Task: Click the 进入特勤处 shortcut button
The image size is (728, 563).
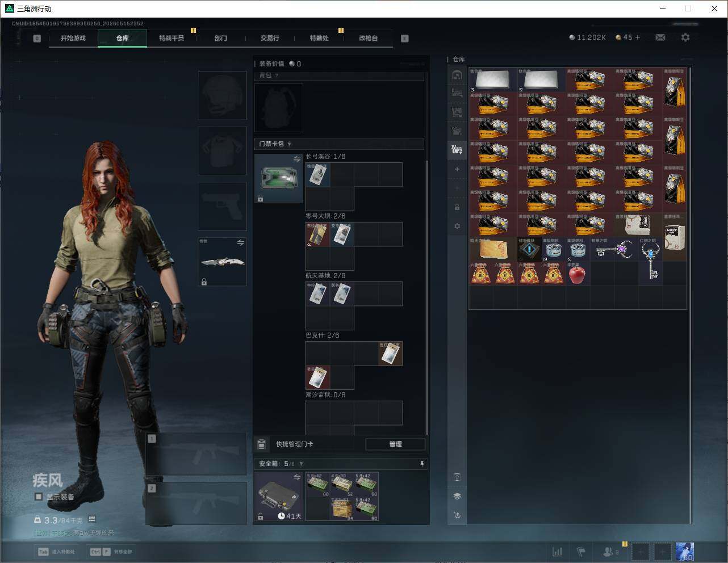Action: 57,552
